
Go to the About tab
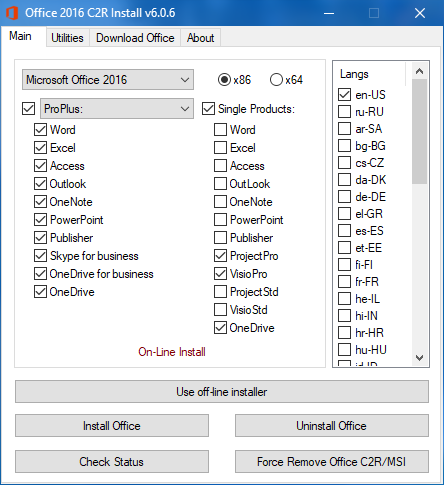pyautogui.click(x=200, y=38)
